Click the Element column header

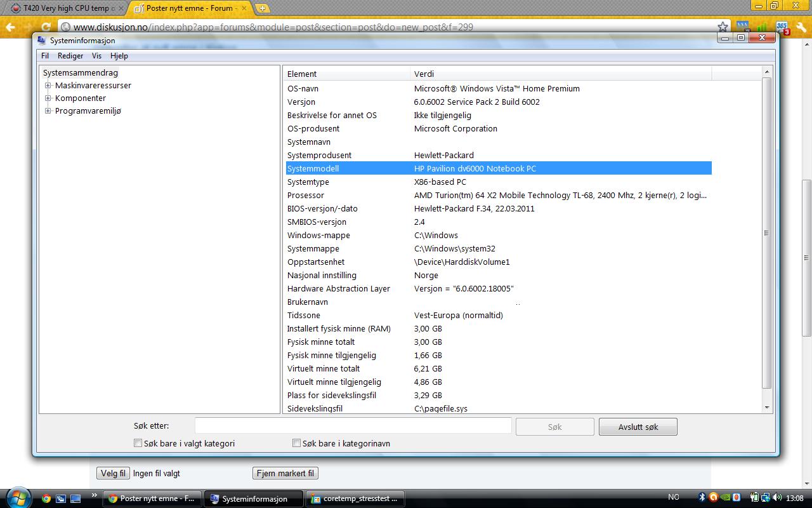(346, 74)
